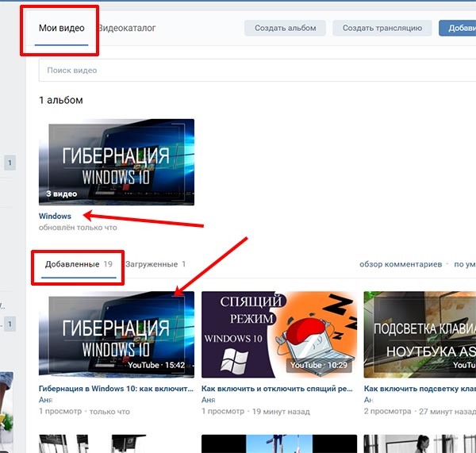Open the Windows album title link
Image resolution: width=476 pixels, height=453 pixels.
click(x=55, y=216)
